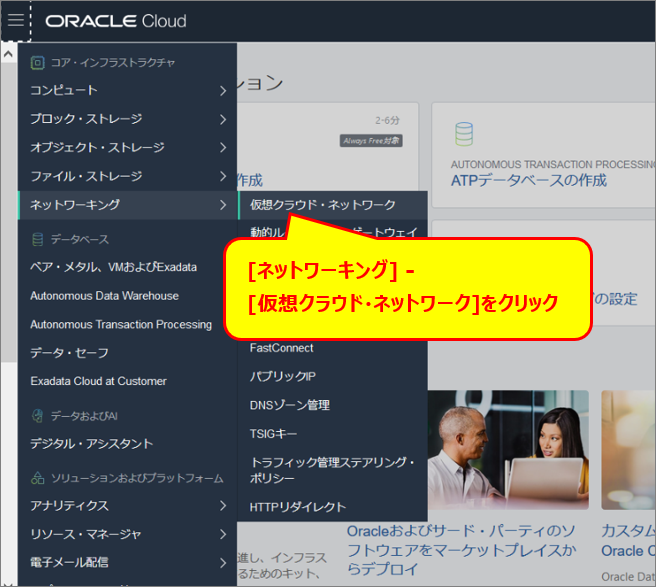Click the データおよびAI section header text
Screen dimensions: 656x587
84,416
